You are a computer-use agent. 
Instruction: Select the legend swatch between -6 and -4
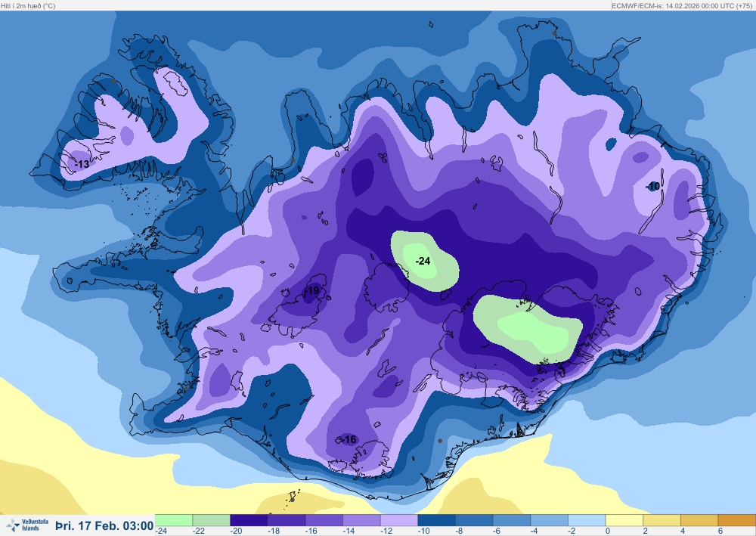[512, 520]
